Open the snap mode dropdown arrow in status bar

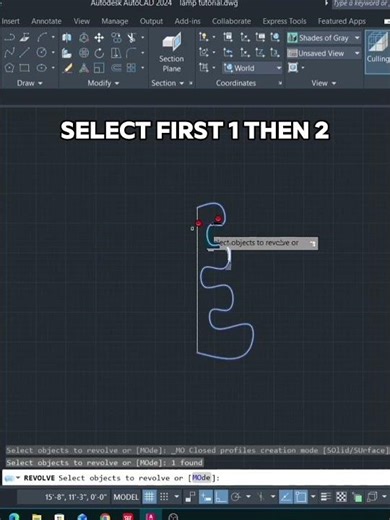177,497
